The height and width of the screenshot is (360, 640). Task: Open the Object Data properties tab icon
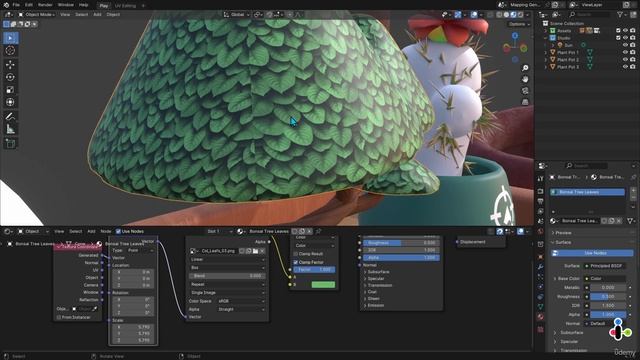[540, 307]
